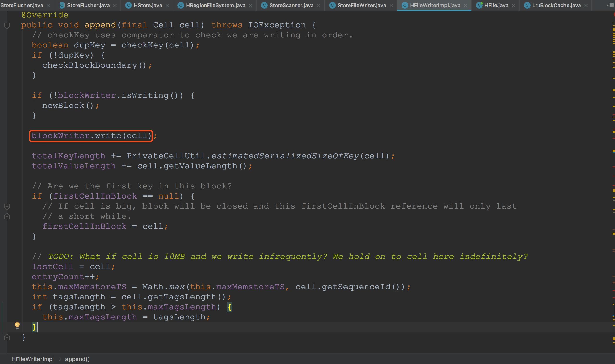Close the StoreScanner.java tab
This screenshot has width=615, height=364.
click(319, 6)
